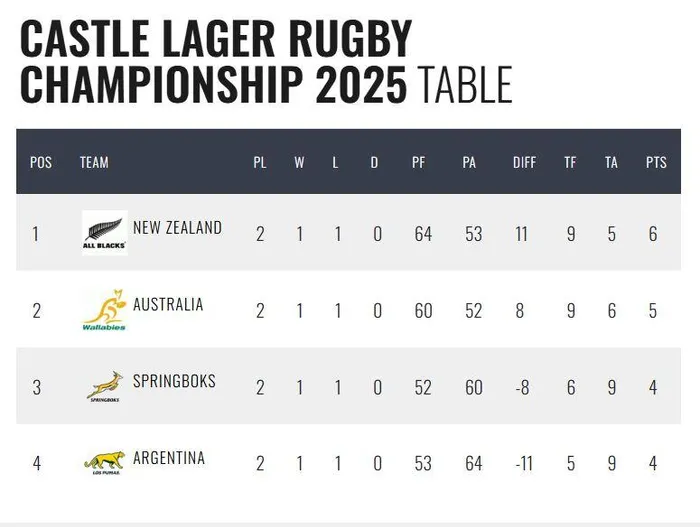Click the PF column header
The image size is (700, 527).
pos(418,162)
